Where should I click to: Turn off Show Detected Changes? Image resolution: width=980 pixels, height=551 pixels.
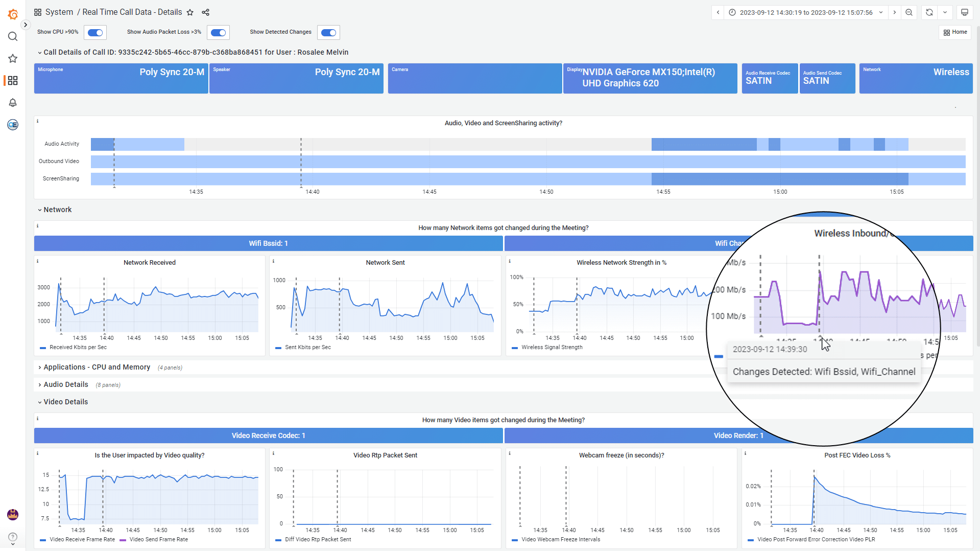pyautogui.click(x=328, y=33)
